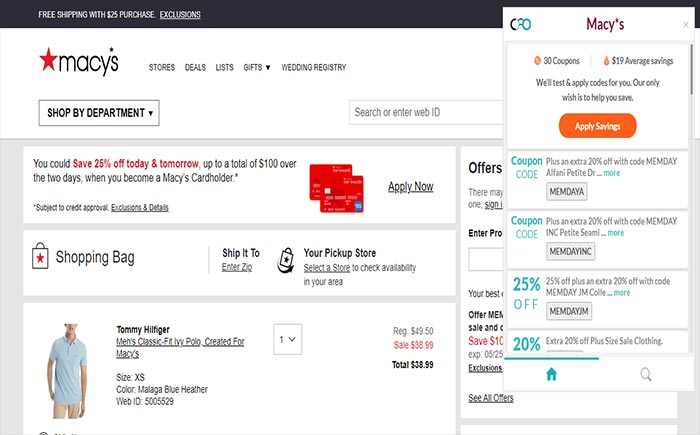Click the pickup store bag icon
This screenshot has height=435, width=700.
point(286,260)
